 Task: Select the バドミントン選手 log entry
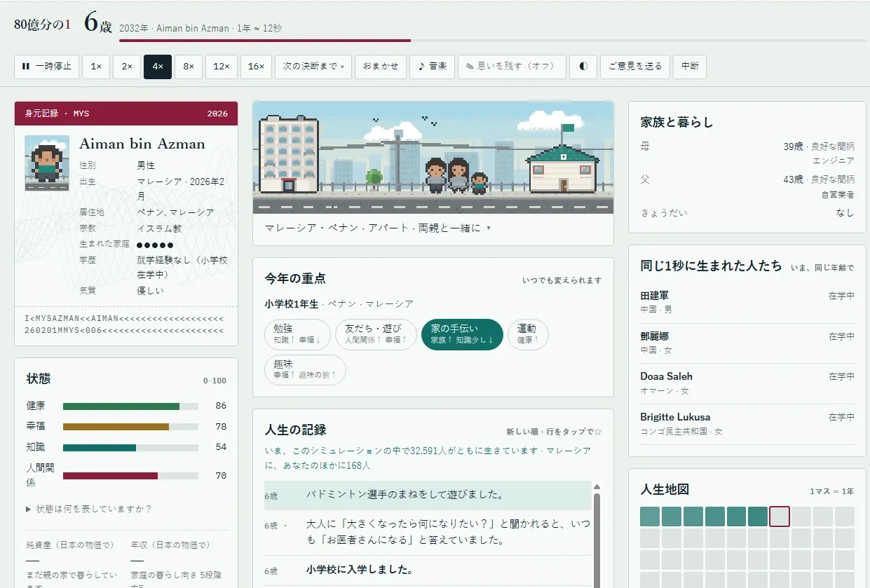pyautogui.click(x=428, y=495)
